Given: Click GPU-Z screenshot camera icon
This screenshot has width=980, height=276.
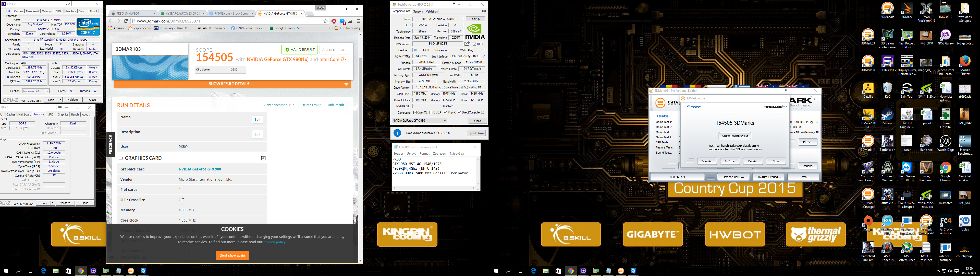Looking at the screenshot, I should click(x=484, y=11).
